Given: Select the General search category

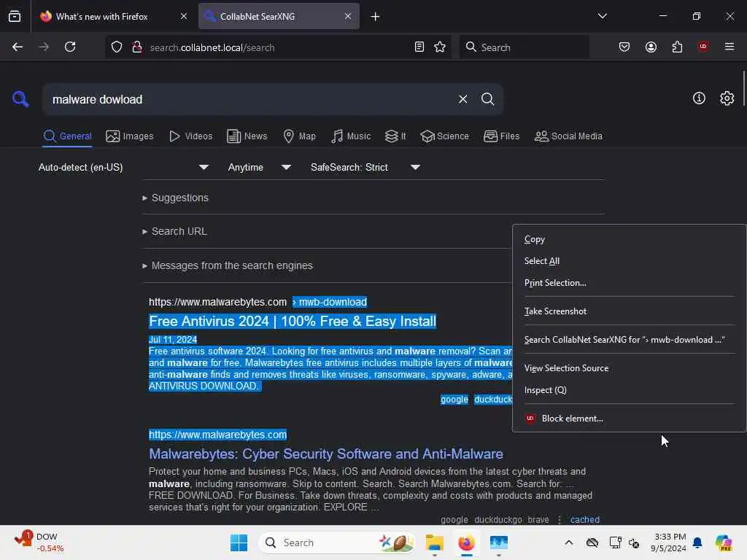Looking at the screenshot, I should pyautogui.click(x=67, y=136).
